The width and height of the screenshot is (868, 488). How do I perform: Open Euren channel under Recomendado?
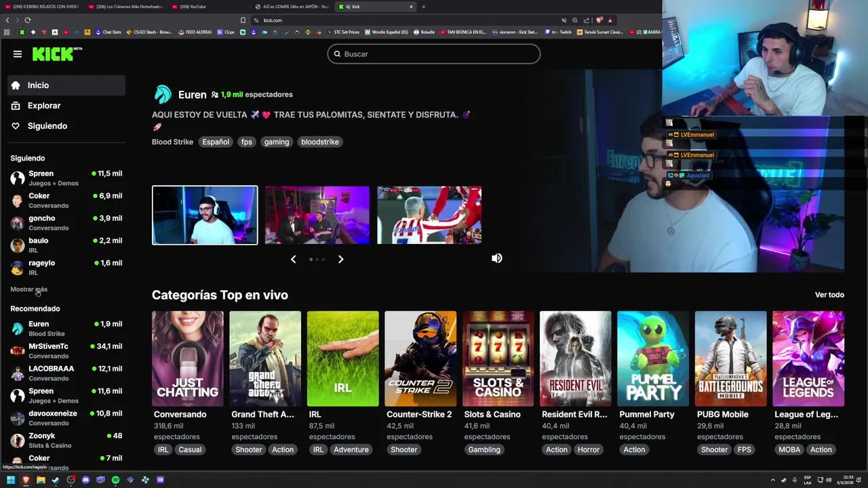66,328
